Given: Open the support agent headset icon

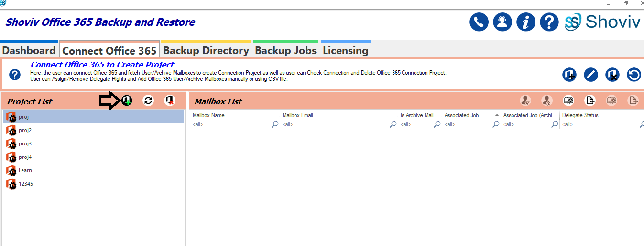Looking at the screenshot, I should pyautogui.click(x=502, y=22).
